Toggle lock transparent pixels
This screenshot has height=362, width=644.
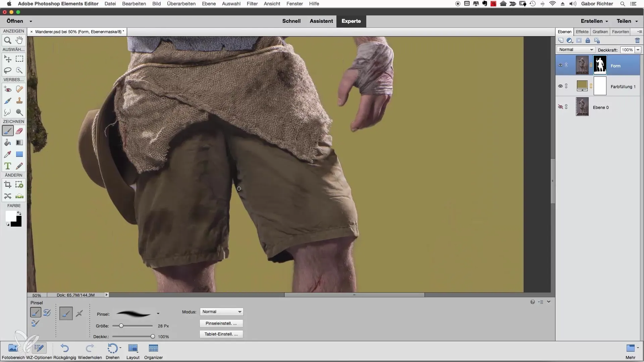(x=597, y=41)
